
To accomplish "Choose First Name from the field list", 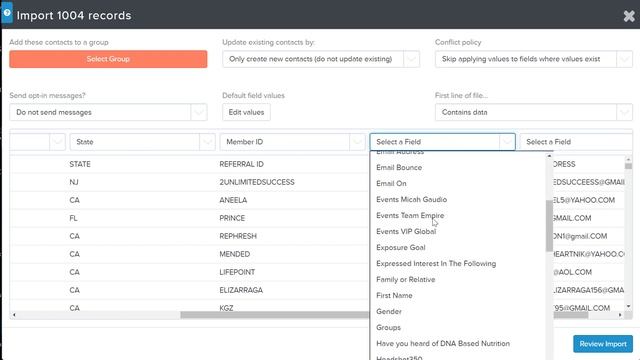I will click(x=394, y=296).
